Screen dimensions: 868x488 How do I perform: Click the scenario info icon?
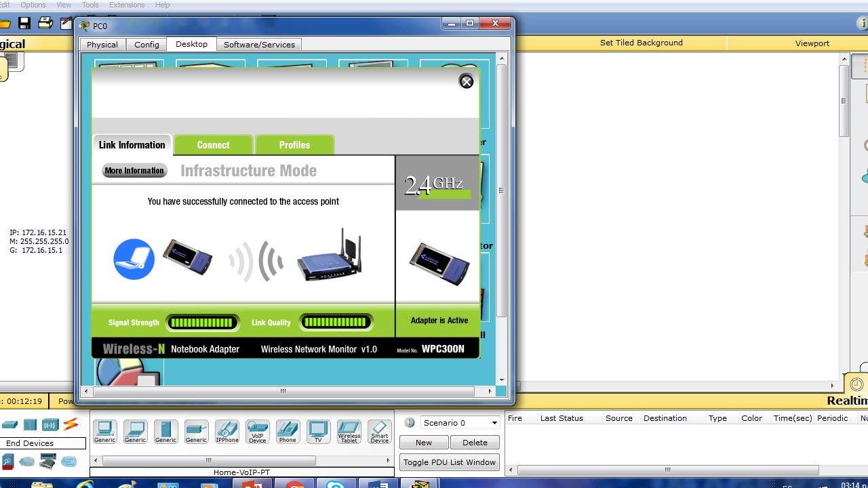[410, 423]
